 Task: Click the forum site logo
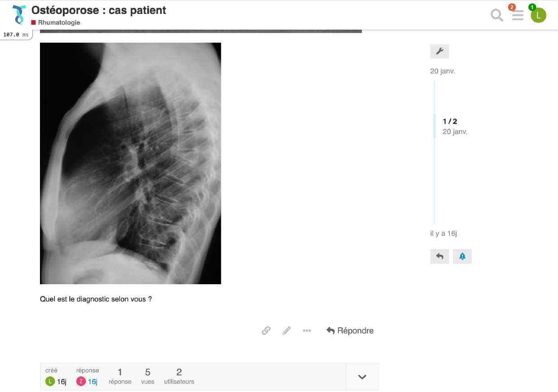point(19,15)
